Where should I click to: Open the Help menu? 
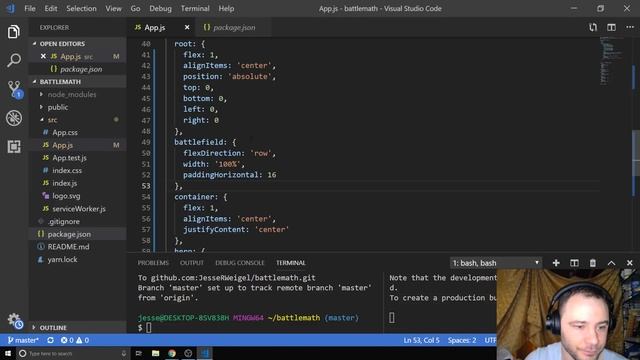pyautogui.click(x=226, y=8)
